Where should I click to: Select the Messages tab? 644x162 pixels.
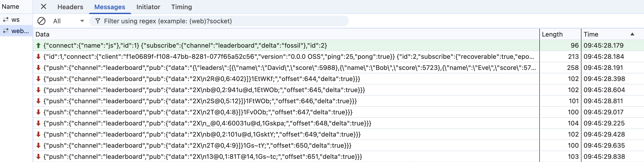(x=110, y=7)
